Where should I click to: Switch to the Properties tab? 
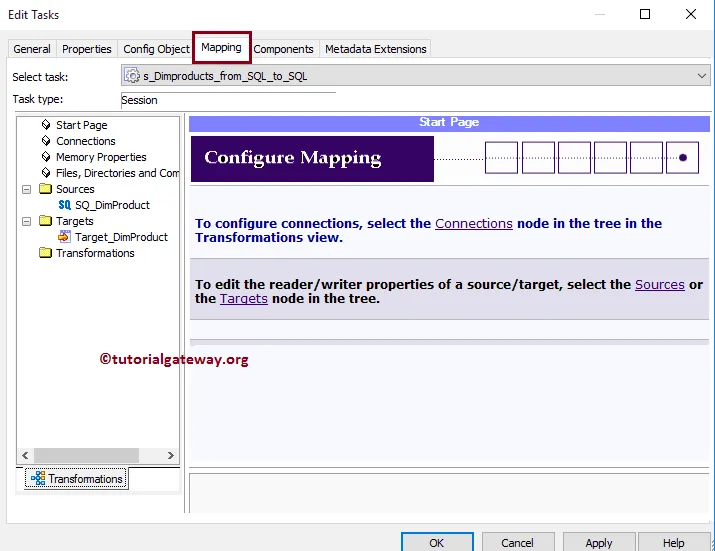click(87, 49)
